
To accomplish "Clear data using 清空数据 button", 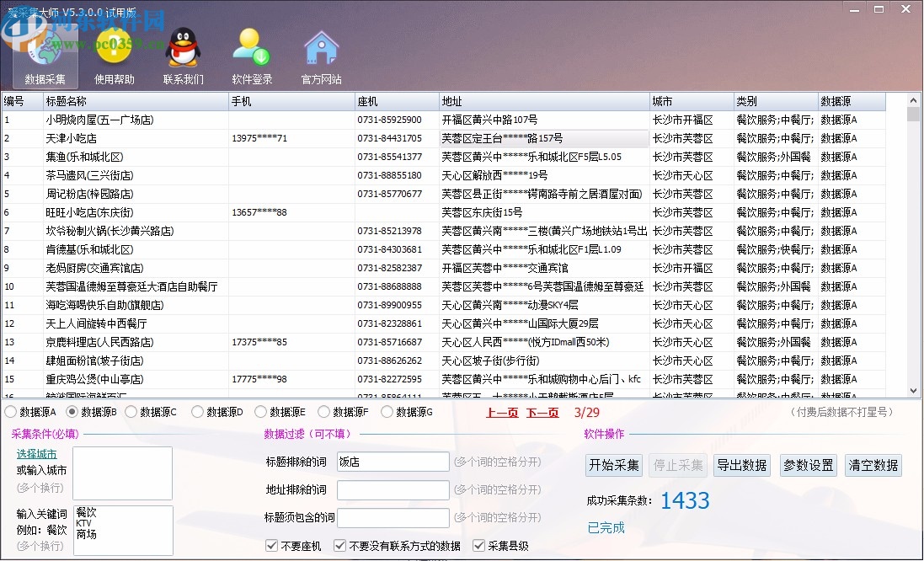I will [873, 465].
